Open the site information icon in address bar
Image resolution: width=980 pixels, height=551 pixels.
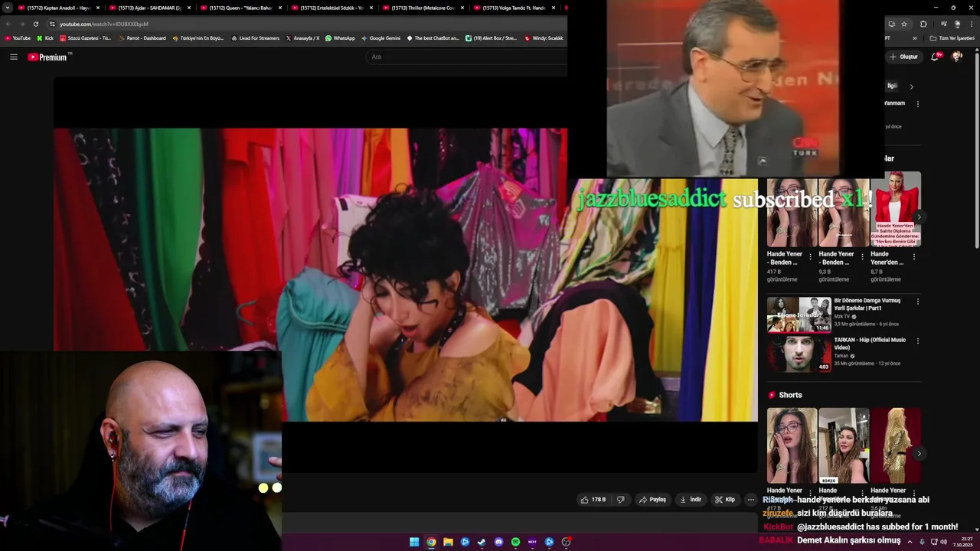point(52,24)
